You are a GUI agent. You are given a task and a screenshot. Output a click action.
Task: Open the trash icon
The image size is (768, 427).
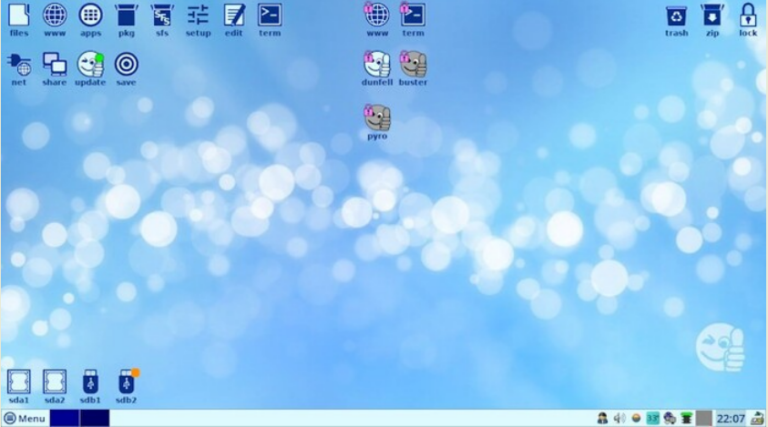tap(676, 16)
